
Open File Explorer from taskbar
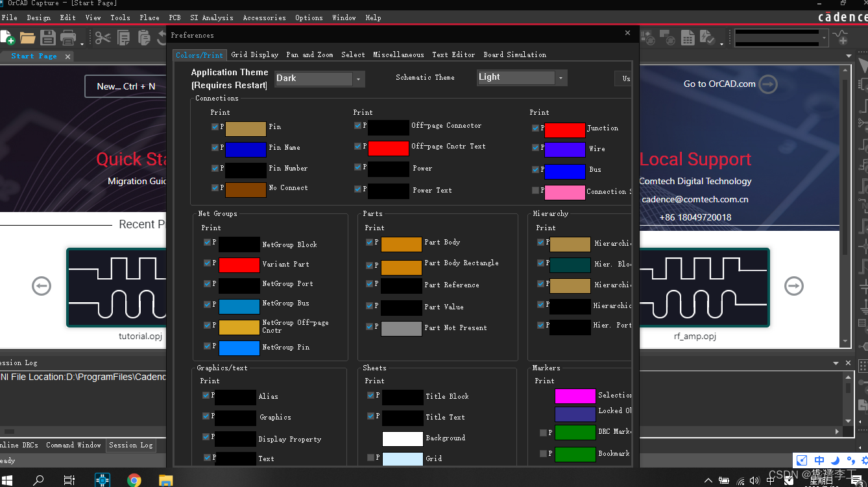[x=166, y=480]
